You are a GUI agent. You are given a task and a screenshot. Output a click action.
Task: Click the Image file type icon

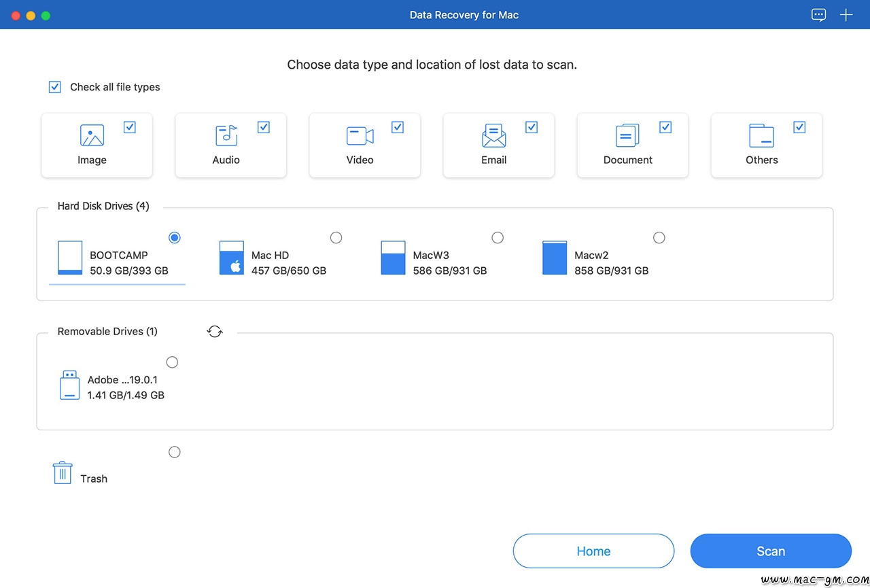click(x=92, y=135)
